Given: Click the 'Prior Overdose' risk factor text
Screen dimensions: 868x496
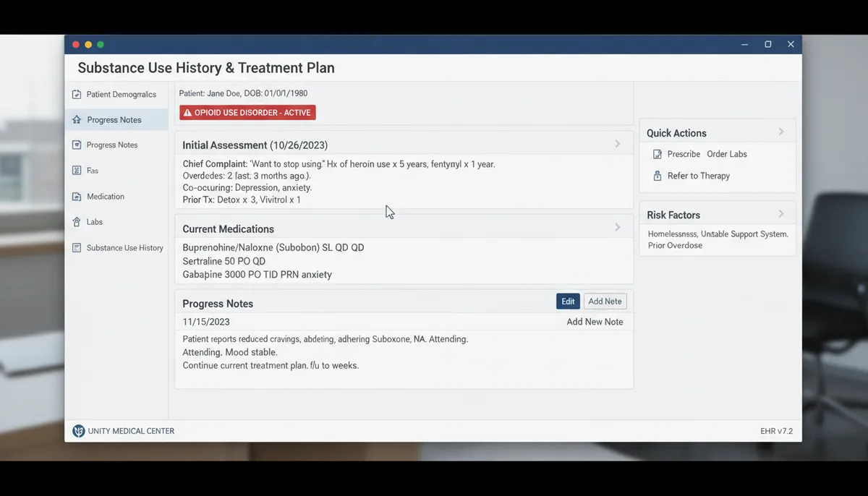Looking at the screenshot, I should coord(675,246).
